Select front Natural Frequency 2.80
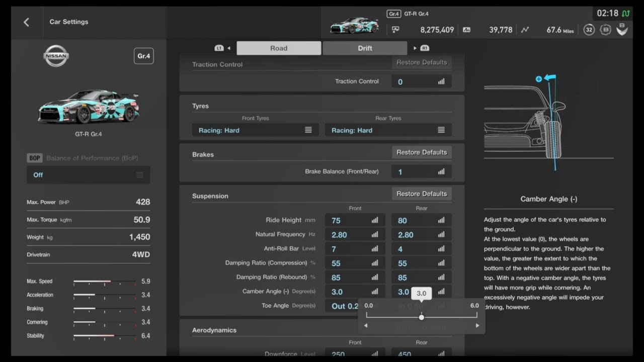Viewport: 644px width, 362px height. [355, 235]
